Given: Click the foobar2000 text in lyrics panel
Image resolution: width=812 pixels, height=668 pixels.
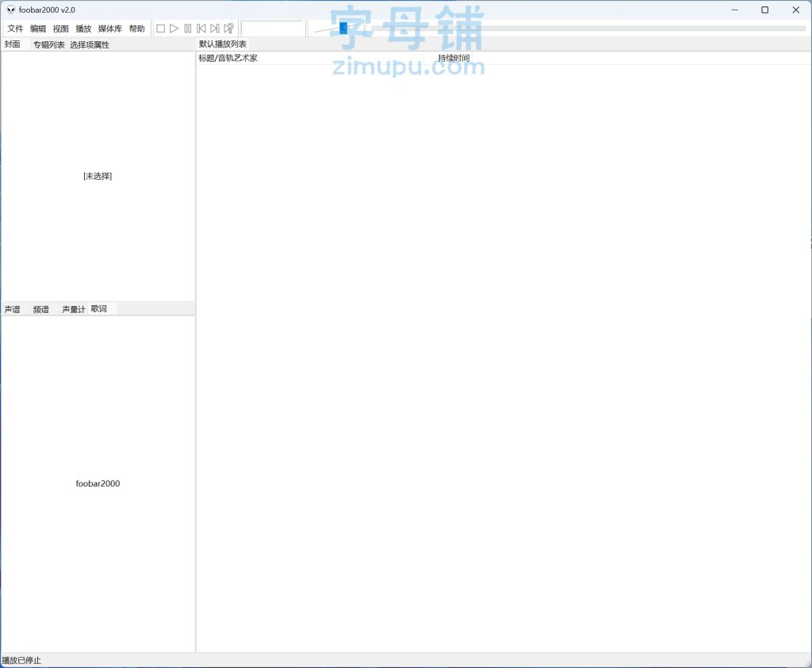Looking at the screenshot, I should tap(98, 483).
